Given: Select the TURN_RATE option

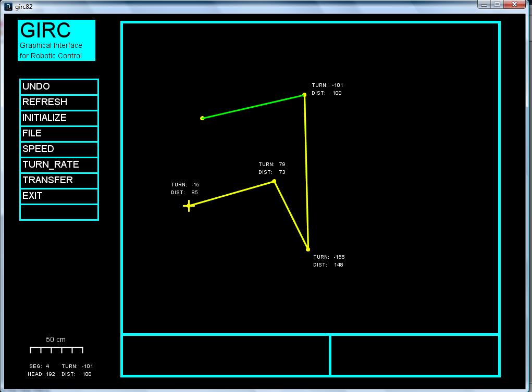Looking at the screenshot, I should pyautogui.click(x=59, y=165).
